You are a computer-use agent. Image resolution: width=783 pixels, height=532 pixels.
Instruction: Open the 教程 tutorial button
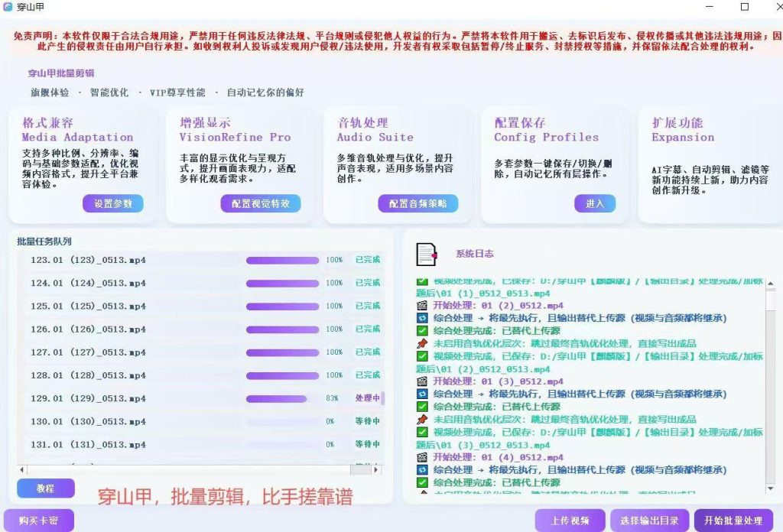[45, 488]
